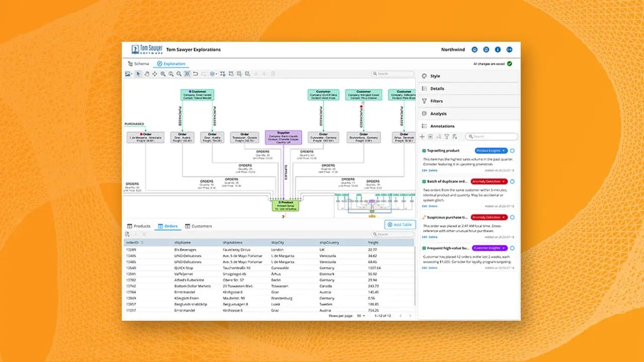Click Edit on Top-selling product annotation

[x=424, y=170]
